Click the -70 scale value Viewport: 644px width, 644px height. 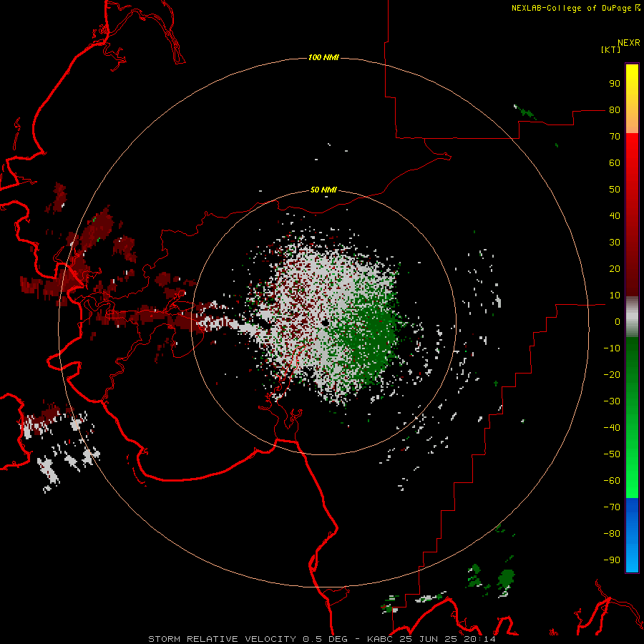coord(612,507)
